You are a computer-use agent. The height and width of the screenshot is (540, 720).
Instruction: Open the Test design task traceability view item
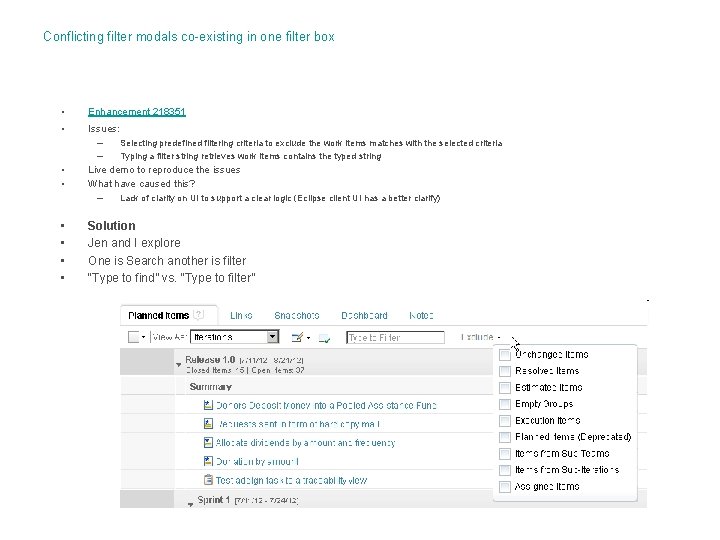tap(291, 480)
